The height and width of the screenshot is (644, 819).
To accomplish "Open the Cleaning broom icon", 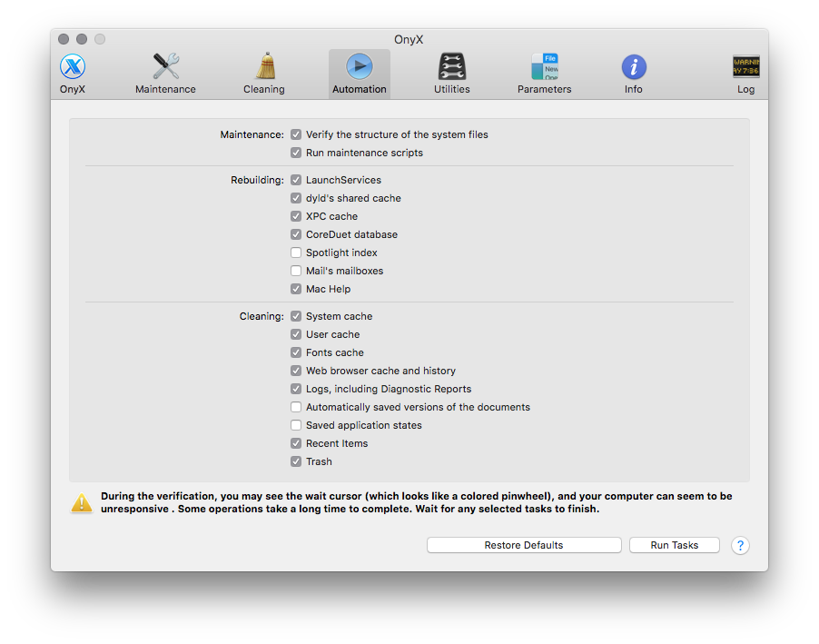I will 265,66.
